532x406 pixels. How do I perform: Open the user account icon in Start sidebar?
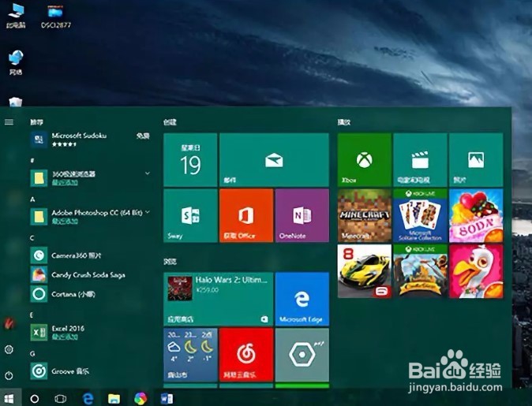coord(9,324)
